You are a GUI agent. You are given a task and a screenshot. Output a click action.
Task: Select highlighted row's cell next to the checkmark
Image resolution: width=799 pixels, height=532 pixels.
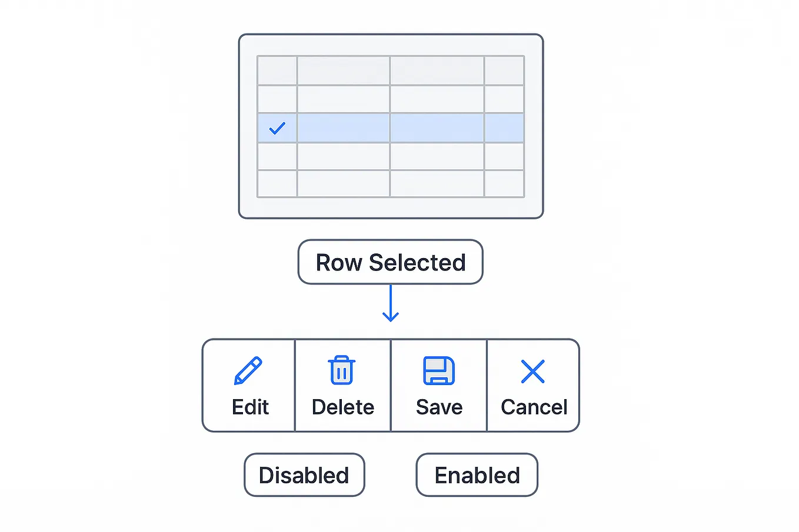tap(344, 128)
